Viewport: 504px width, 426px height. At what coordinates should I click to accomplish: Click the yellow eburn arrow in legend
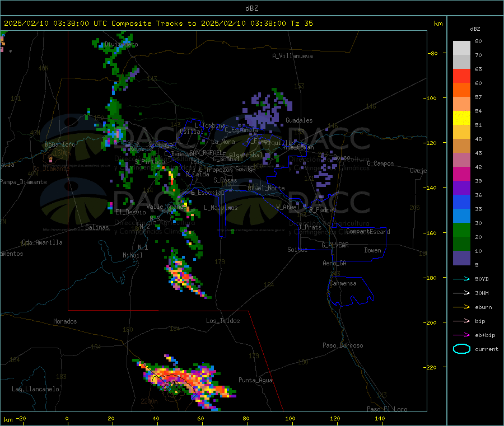[461, 307]
